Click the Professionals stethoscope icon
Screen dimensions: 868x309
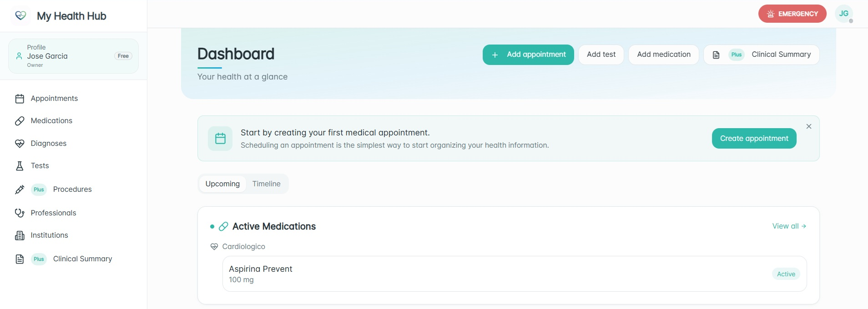(x=20, y=213)
